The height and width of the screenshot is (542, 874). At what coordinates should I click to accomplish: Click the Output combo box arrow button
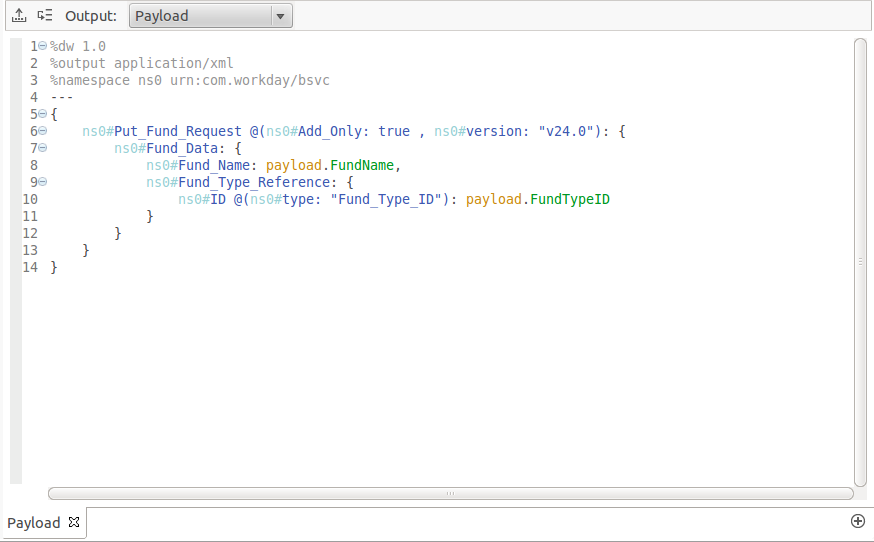280,16
